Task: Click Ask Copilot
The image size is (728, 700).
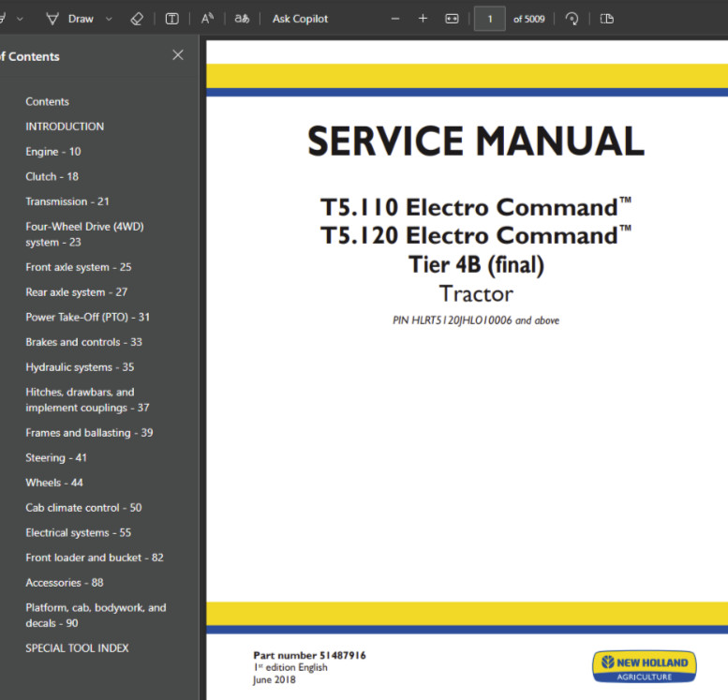Action: tap(300, 19)
